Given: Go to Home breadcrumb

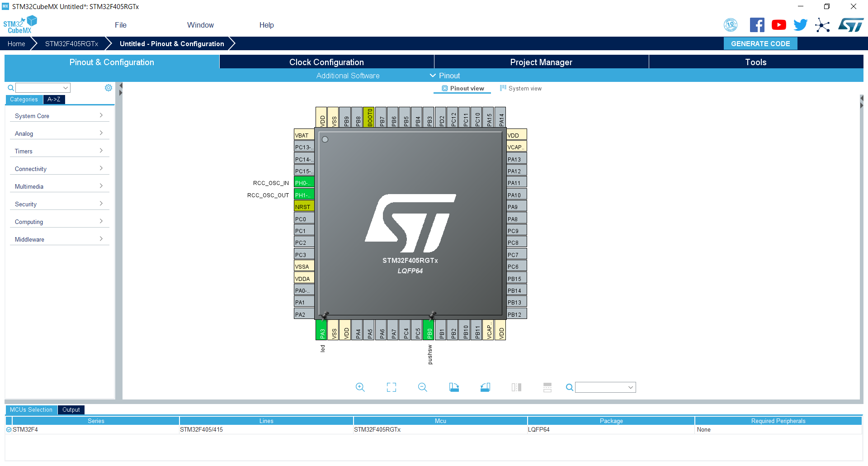Looking at the screenshot, I should 16,43.
